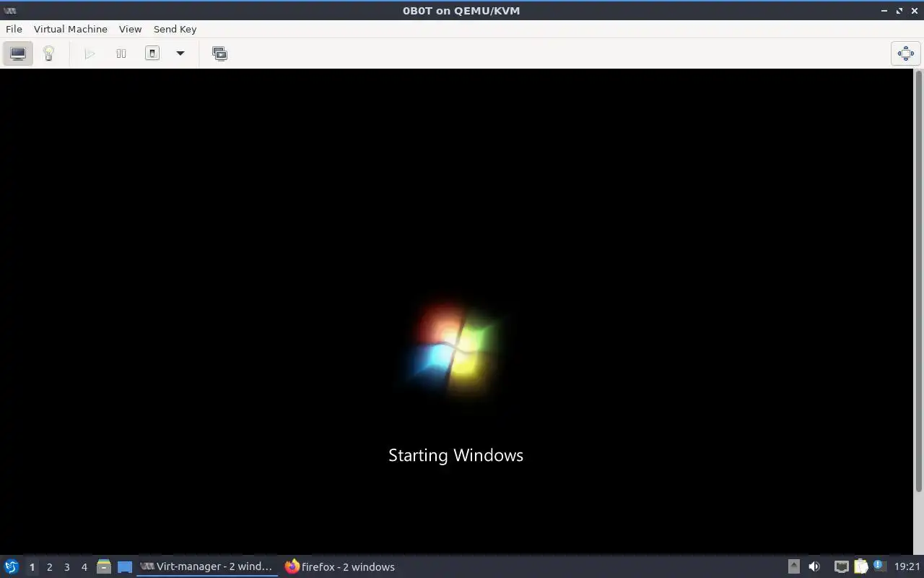Show virtual hardware details lightbulb

48,53
